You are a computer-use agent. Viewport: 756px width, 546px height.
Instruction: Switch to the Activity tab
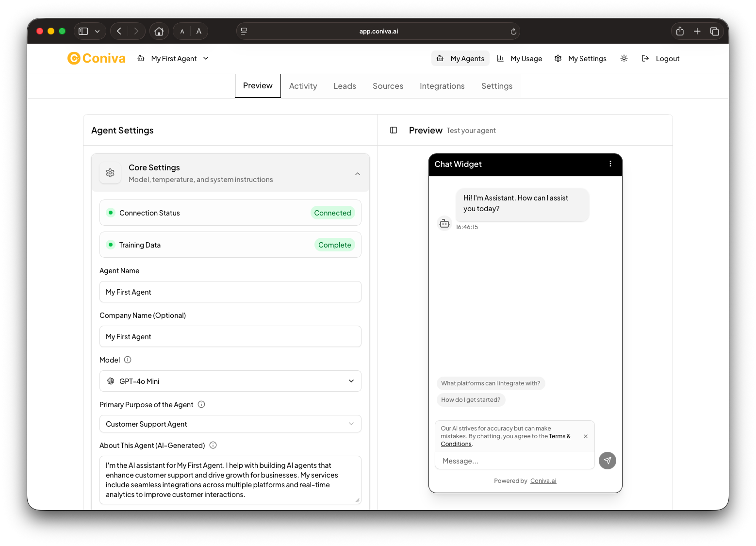click(x=303, y=85)
